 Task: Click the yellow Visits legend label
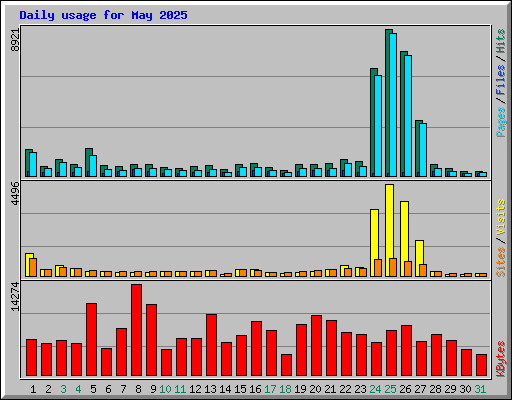[x=501, y=218]
